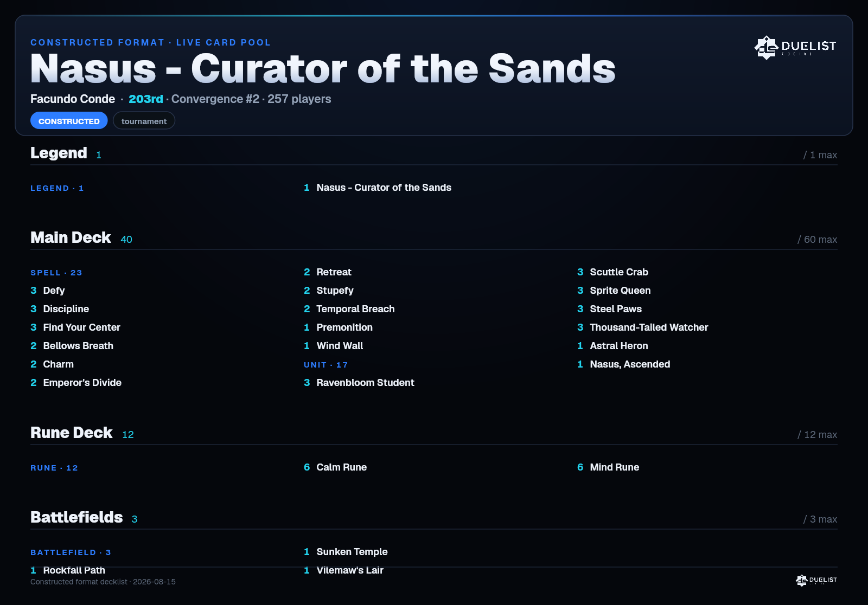Click the Rune Deck section heading
Viewport: 868px width, 605px height.
(x=72, y=433)
